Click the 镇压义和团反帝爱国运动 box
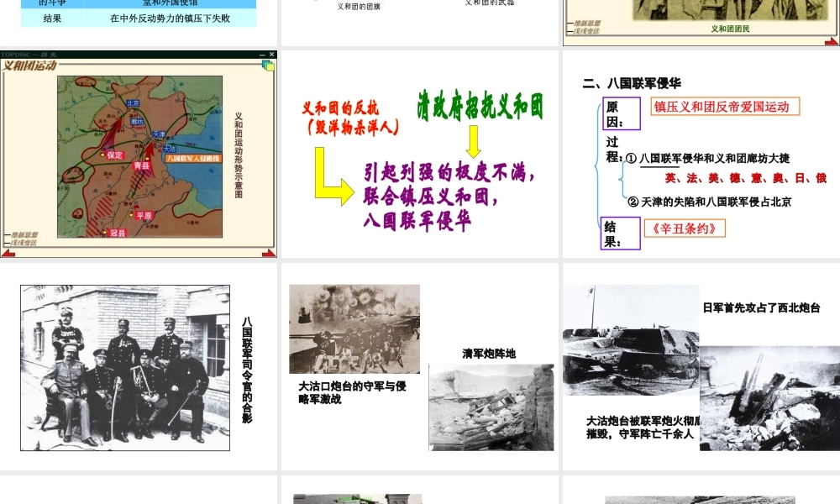The width and height of the screenshot is (840, 504). click(726, 107)
